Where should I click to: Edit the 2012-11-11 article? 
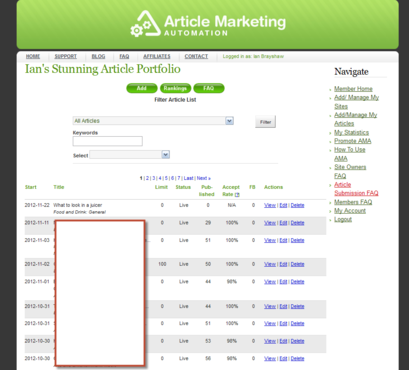[283, 223]
